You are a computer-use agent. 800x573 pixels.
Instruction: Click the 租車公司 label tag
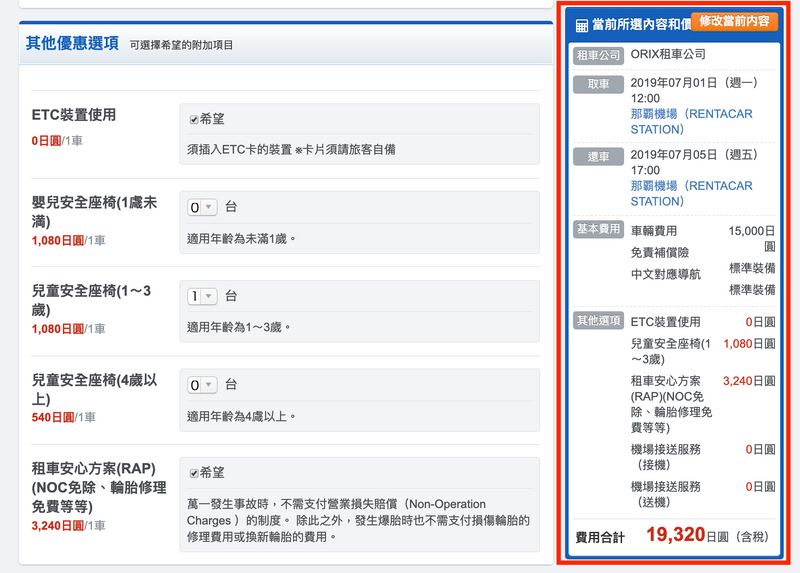[598, 55]
